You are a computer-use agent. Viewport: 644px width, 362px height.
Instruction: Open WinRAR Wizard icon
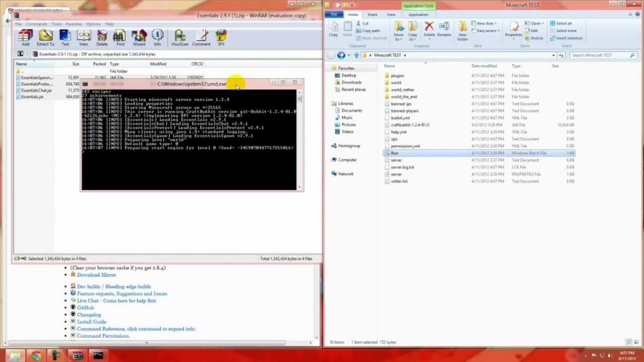click(139, 38)
